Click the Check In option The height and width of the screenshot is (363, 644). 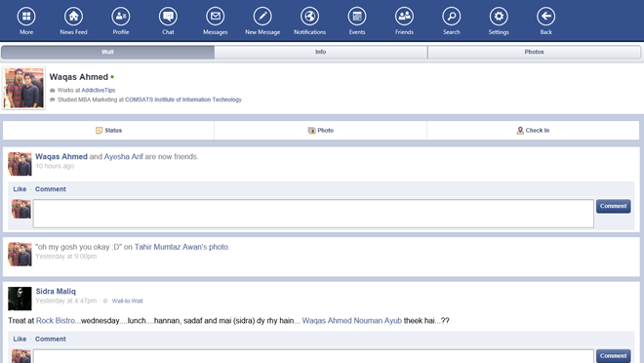click(533, 130)
